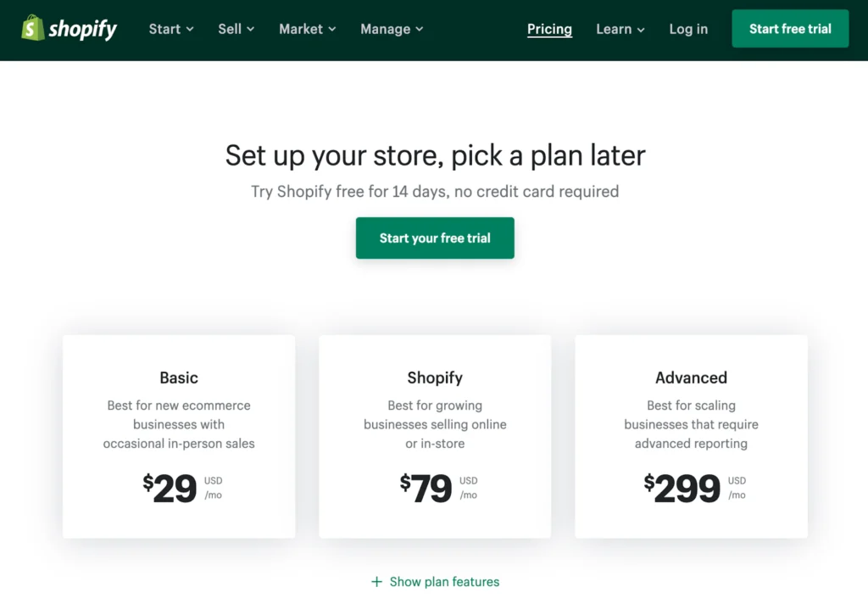
Task: Select the Advanced plan card
Action: (691, 436)
